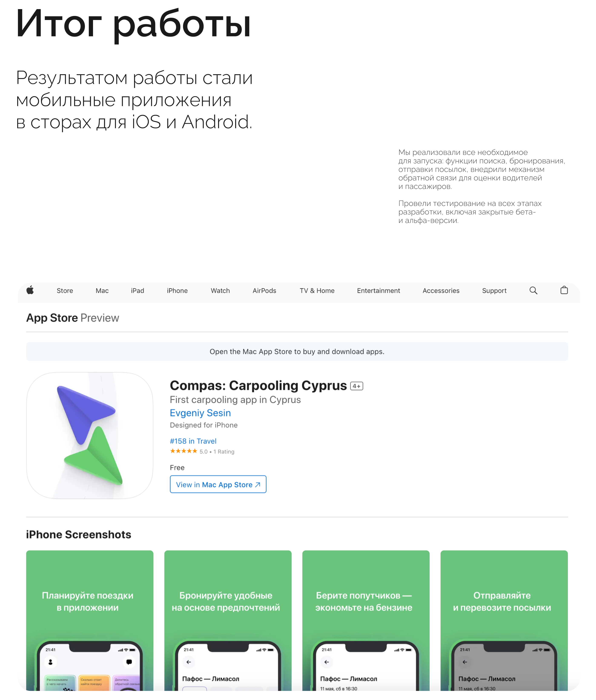Open the TV & Home menu
Screen dimensions: 596x700
point(317,291)
